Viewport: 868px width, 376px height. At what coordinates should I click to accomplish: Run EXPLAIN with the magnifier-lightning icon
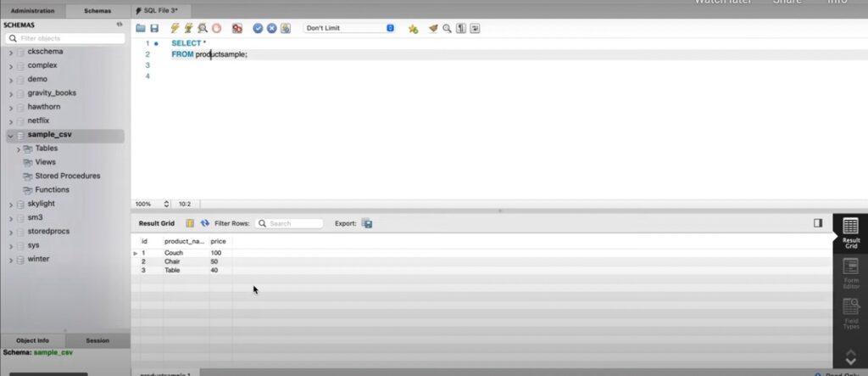[203, 28]
